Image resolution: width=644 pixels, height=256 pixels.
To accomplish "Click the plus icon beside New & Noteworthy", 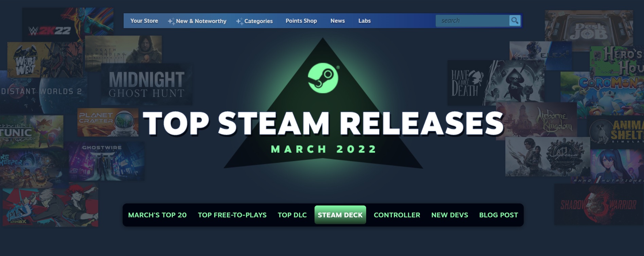I will pos(171,21).
